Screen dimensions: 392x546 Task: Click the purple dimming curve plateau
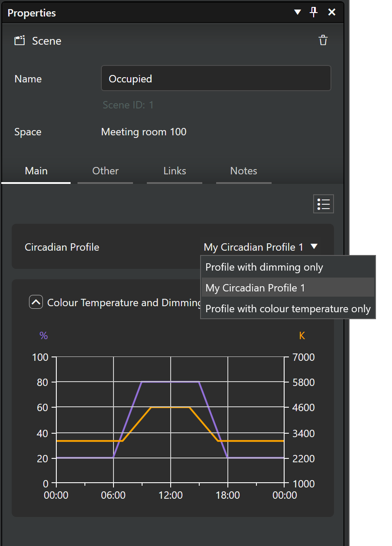pos(171,382)
